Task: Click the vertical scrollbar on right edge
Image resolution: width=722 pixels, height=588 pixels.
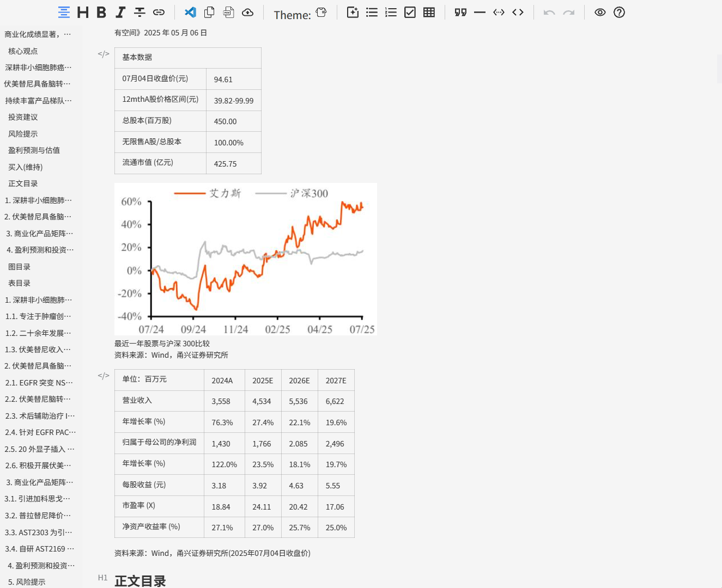Action: tap(719, 69)
